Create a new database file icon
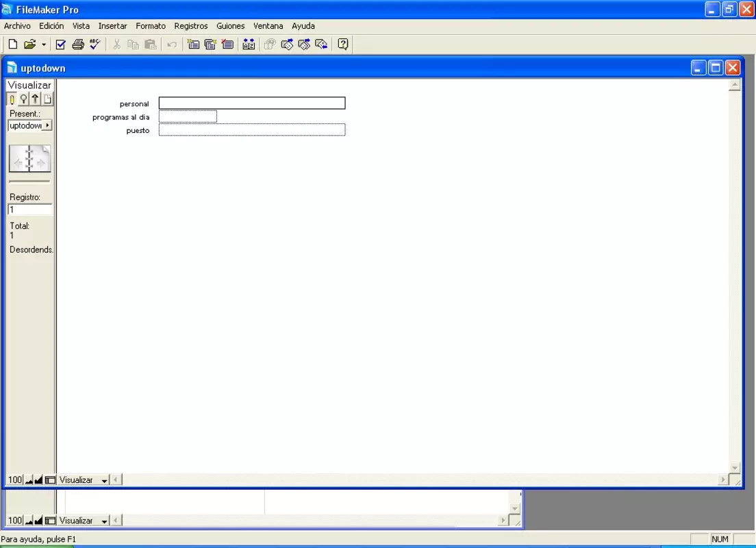 coord(13,45)
